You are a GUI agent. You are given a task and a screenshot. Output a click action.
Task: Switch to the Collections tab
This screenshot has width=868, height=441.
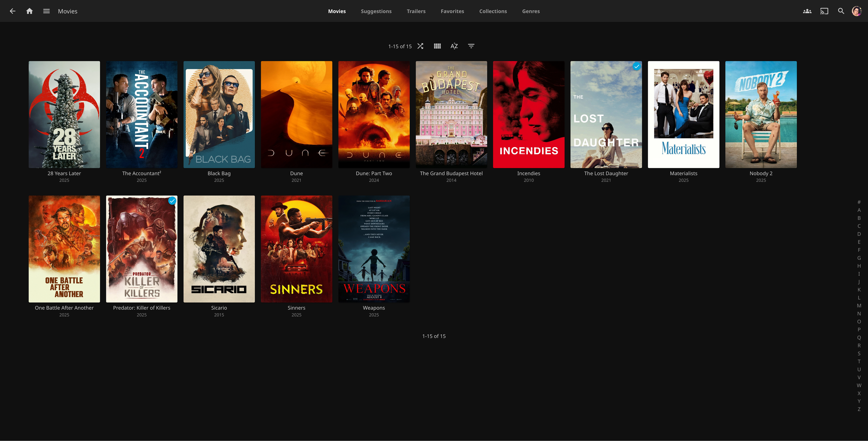(493, 11)
